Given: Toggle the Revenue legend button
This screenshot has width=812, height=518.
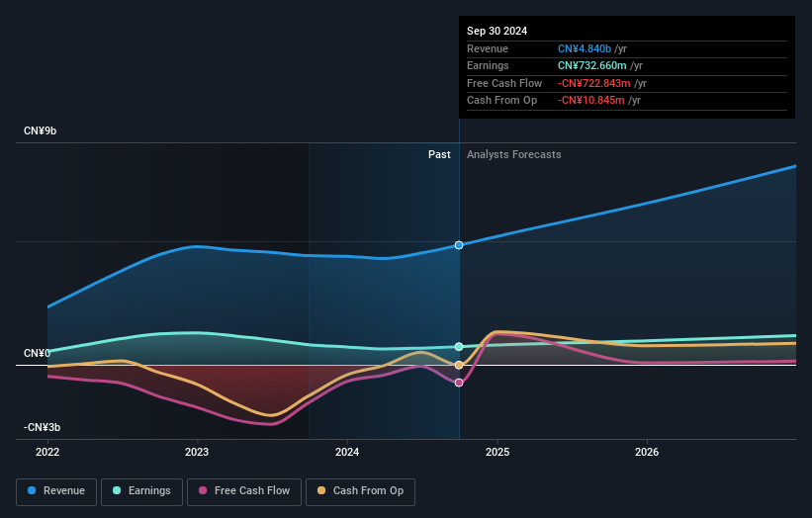Looking at the screenshot, I should click(56, 491).
